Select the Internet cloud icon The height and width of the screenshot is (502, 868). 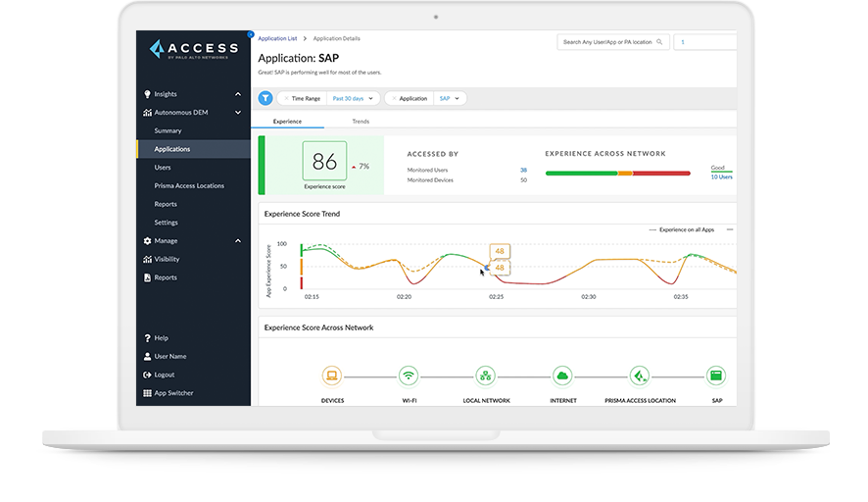(562, 376)
